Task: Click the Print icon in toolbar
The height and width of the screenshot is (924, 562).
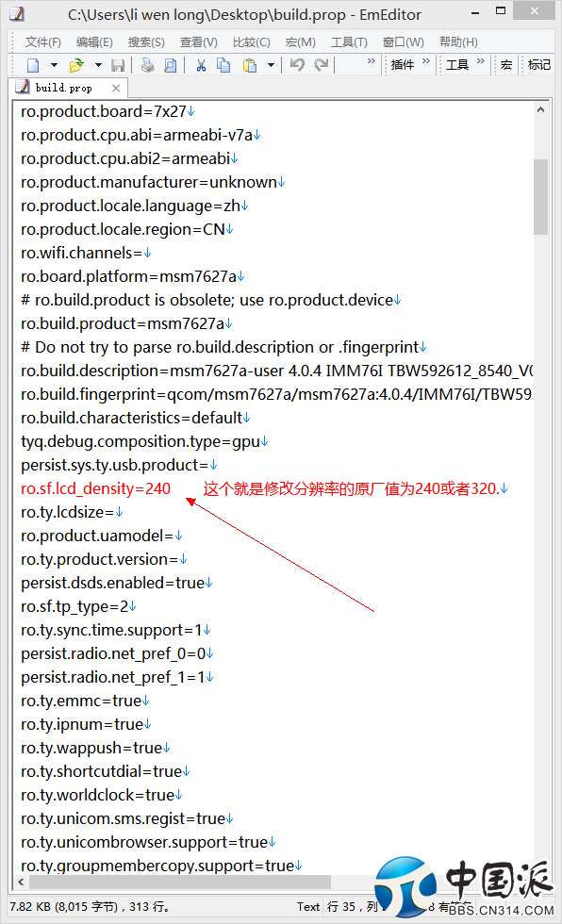Action: pyautogui.click(x=147, y=65)
